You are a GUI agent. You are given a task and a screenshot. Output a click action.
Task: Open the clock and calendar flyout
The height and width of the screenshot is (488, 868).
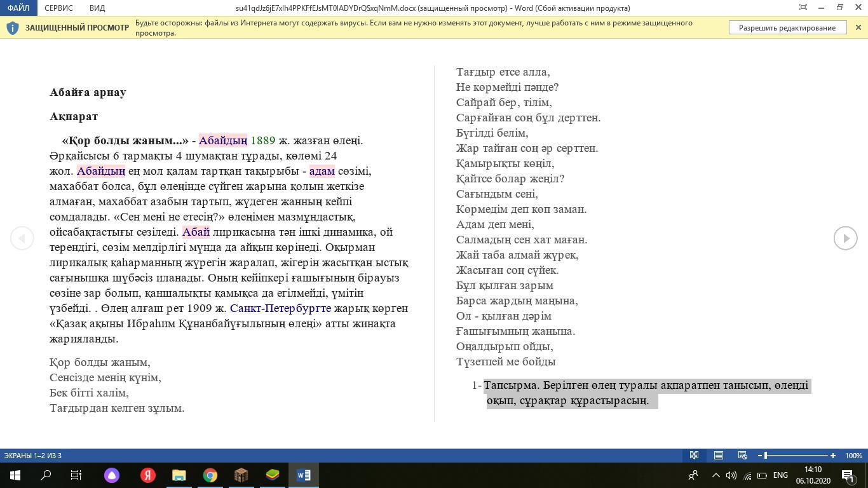tap(813, 475)
